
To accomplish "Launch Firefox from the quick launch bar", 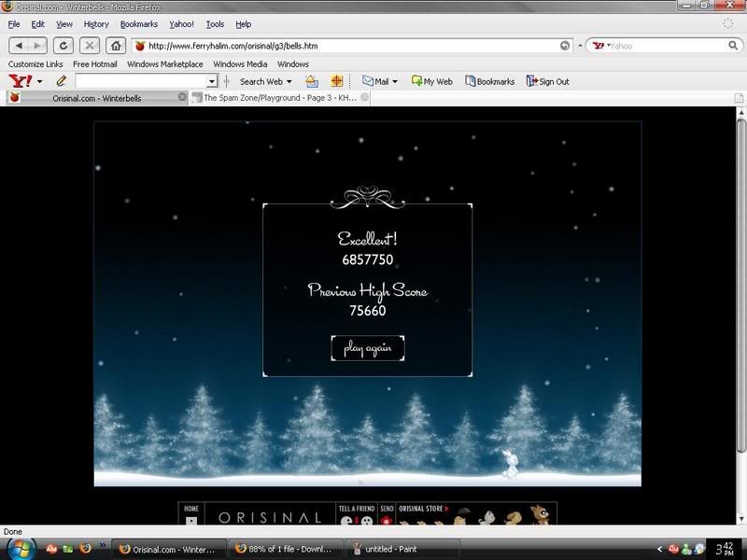I will pos(85,549).
